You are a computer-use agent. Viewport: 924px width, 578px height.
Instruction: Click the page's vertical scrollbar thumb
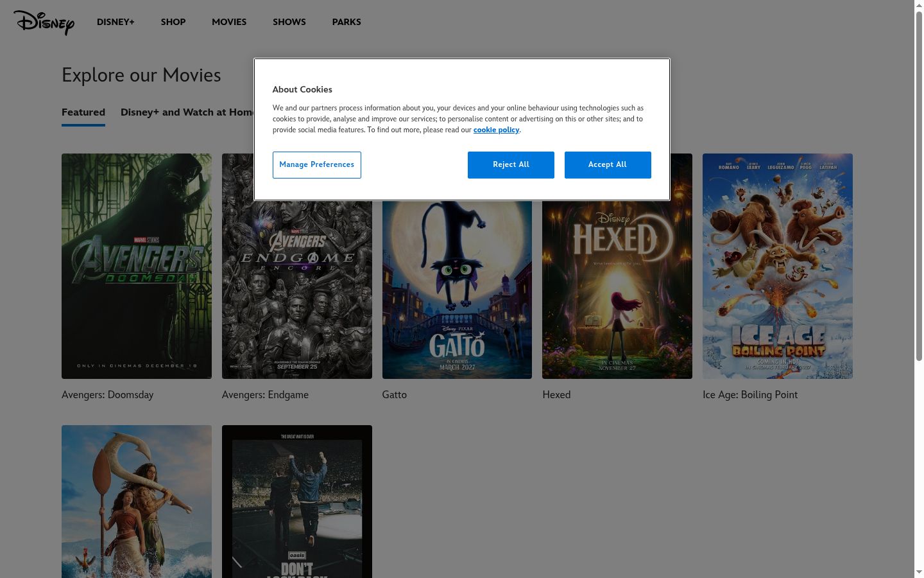[919, 186]
